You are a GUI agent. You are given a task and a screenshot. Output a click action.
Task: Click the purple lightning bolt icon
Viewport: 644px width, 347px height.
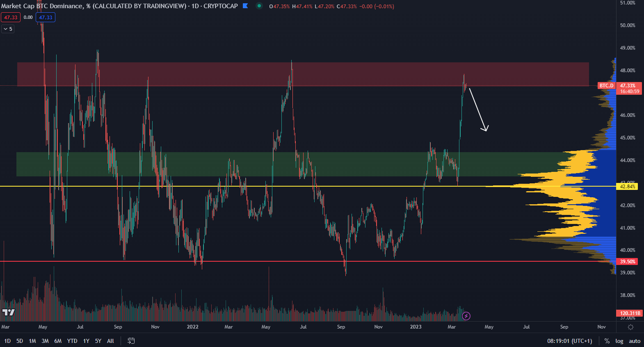coord(466,316)
